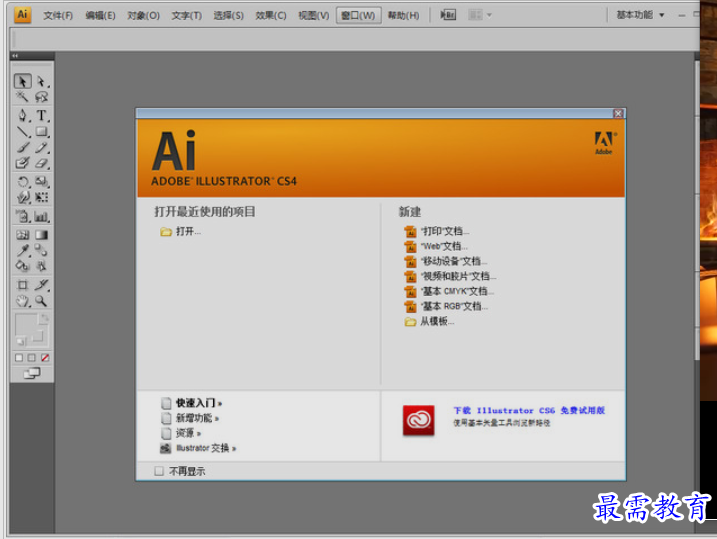Select the Type tool
The image size is (717, 539).
pos(42,115)
